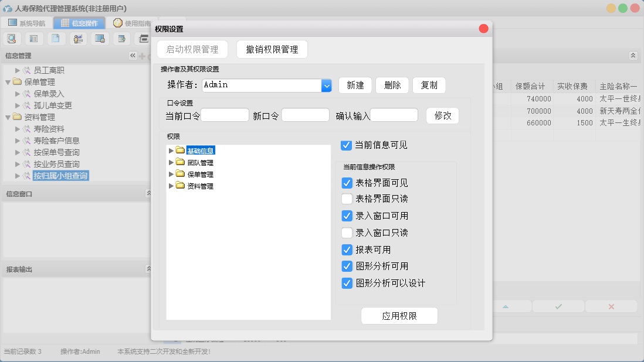This screenshot has height=362, width=644.
Task: Click the list form view toolbar icon
Action: (x=34, y=39)
